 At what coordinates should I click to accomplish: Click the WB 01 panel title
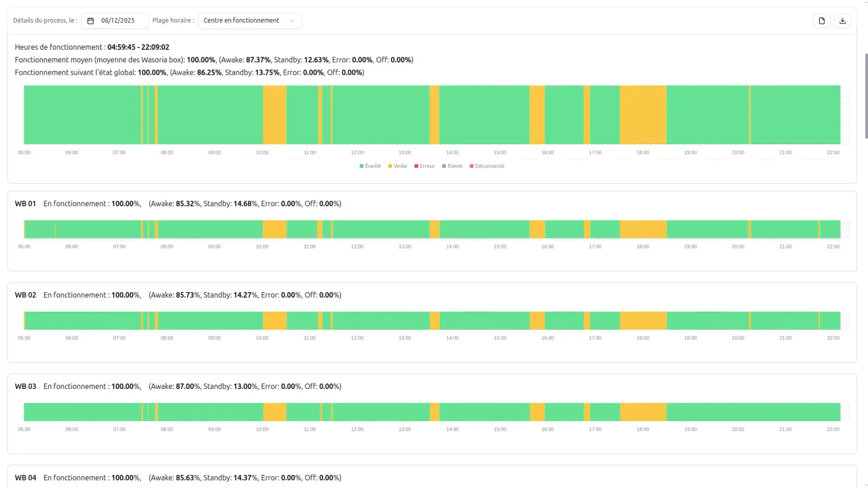point(26,204)
